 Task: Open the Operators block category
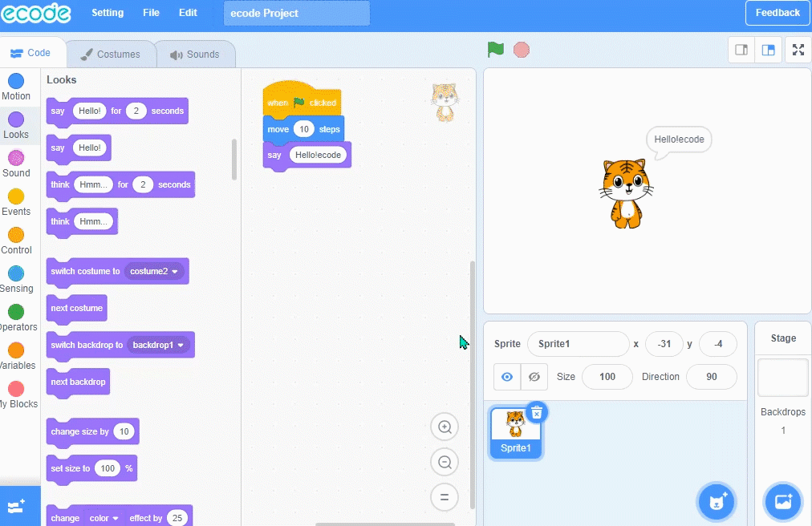(17, 318)
